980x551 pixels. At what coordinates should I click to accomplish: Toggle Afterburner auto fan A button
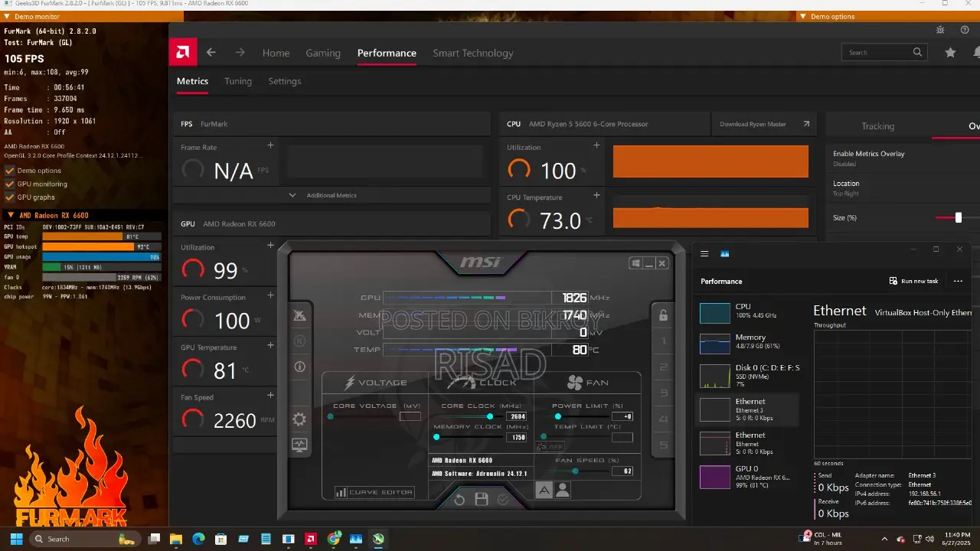click(544, 491)
